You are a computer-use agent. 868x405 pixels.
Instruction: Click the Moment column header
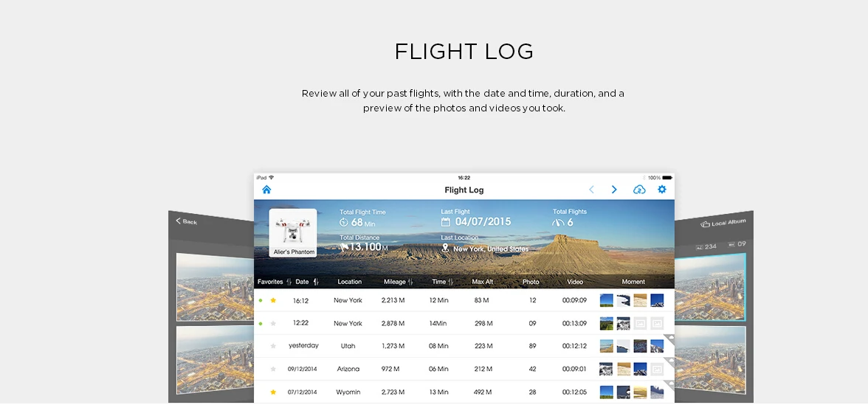pyautogui.click(x=633, y=282)
